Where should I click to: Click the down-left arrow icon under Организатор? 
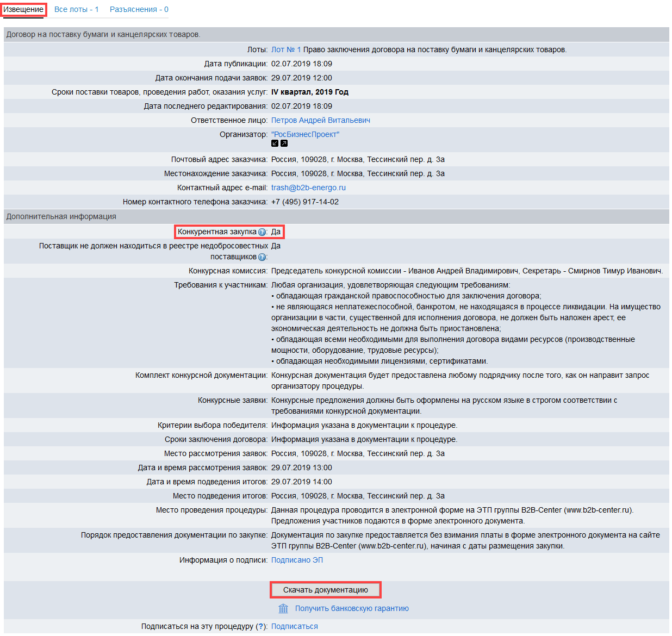[x=275, y=144]
